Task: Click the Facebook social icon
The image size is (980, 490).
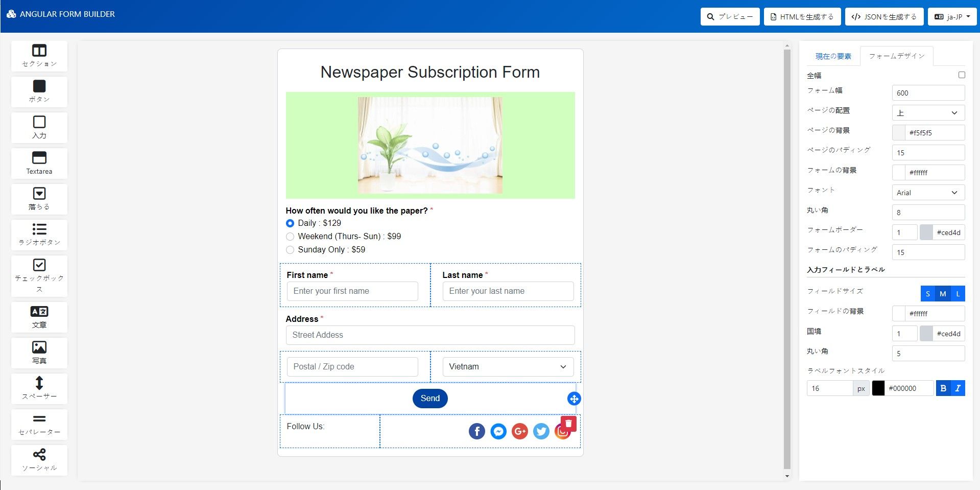Action: (477, 431)
